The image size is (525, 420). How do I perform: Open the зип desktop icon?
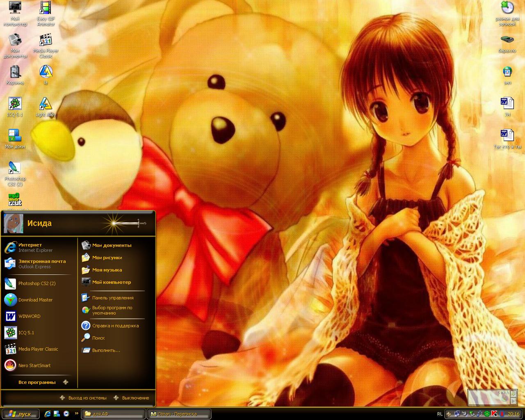tap(507, 75)
